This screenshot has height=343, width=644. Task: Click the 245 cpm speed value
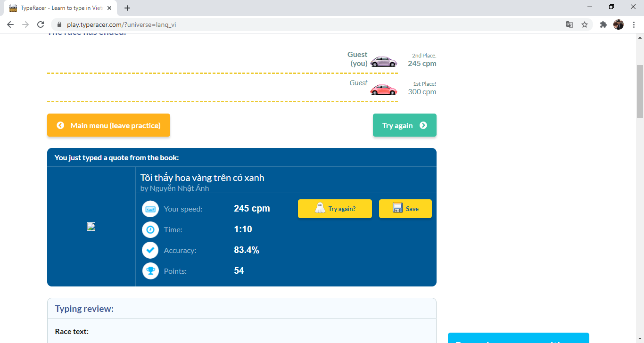pos(252,209)
